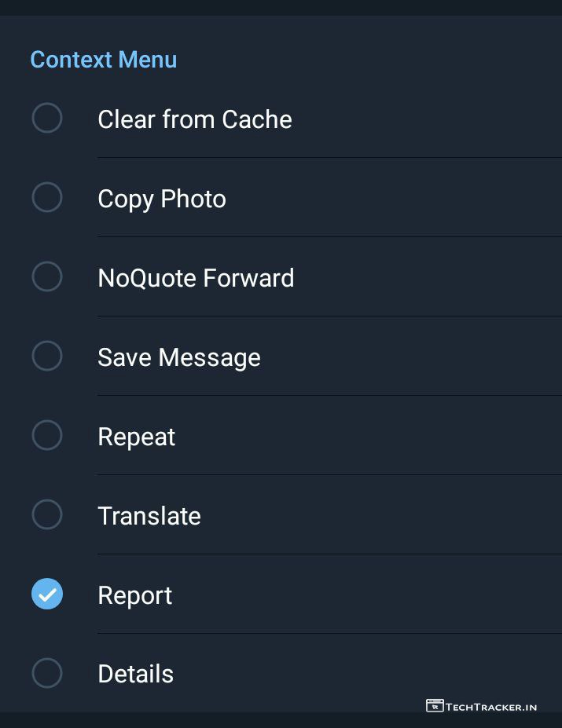Enable the Repeat option checkbox
This screenshot has height=728, width=562.
(47, 436)
